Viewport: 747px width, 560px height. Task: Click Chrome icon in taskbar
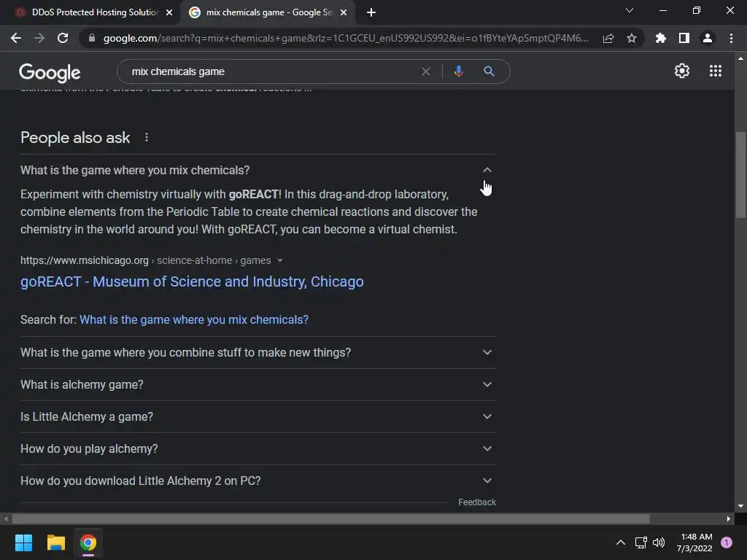pyautogui.click(x=88, y=542)
